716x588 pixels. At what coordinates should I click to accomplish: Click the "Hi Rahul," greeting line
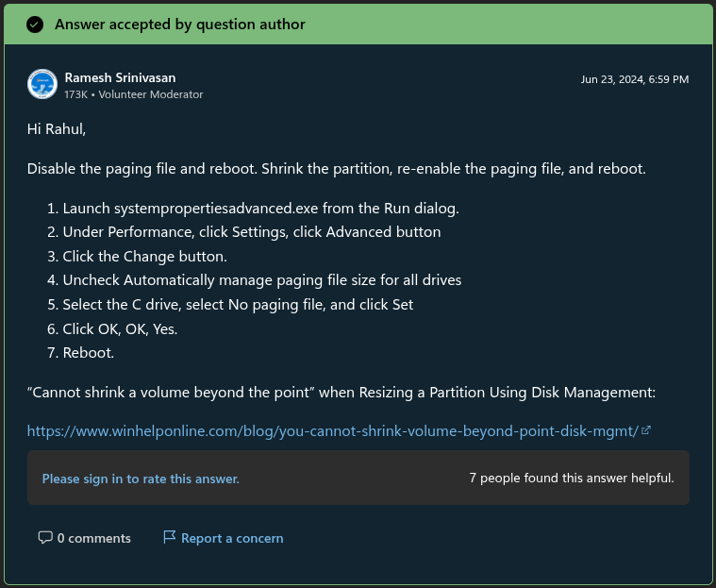pos(56,129)
